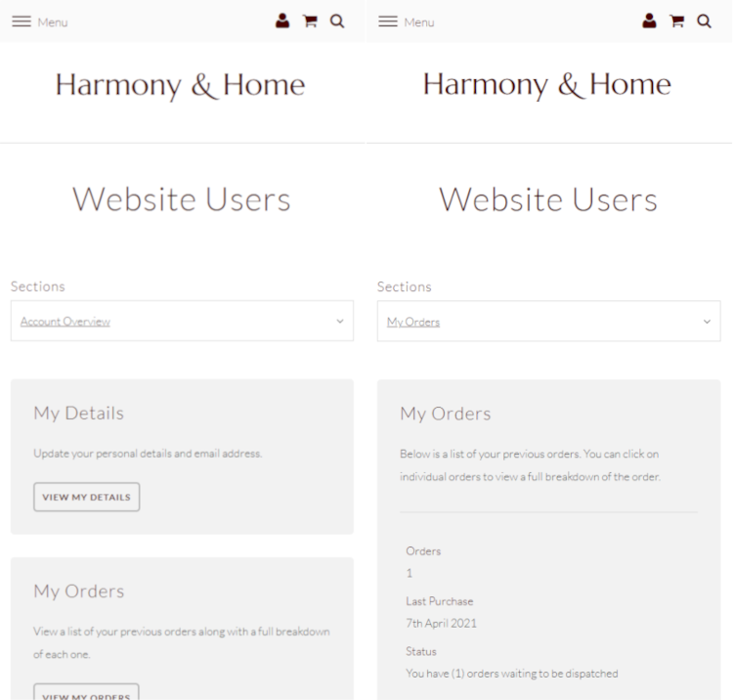Open the shopping cart in the right page
The height and width of the screenshot is (700, 733).
tap(676, 22)
